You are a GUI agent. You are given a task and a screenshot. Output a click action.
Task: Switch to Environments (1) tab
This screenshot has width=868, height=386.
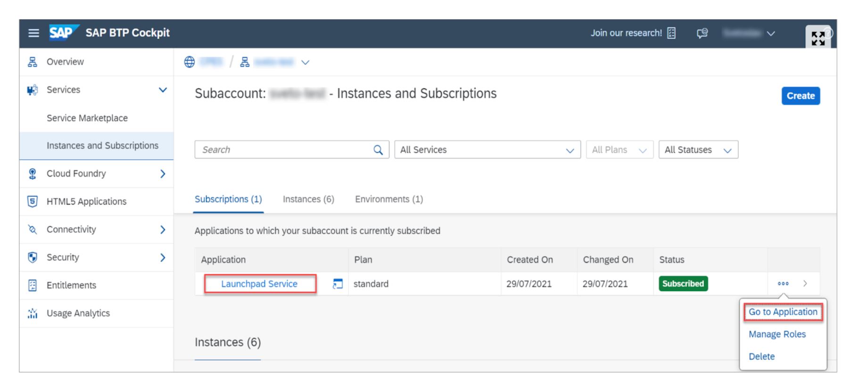click(x=389, y=199)
